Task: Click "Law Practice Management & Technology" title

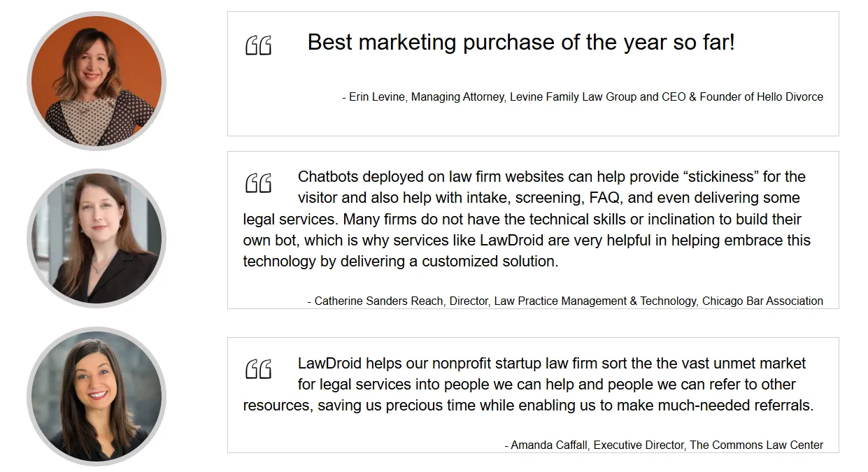Action: [x=595, y=301]
